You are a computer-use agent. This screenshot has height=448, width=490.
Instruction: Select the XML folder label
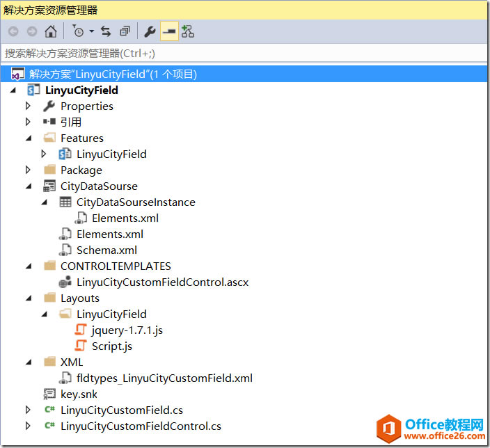coord(72,362)
